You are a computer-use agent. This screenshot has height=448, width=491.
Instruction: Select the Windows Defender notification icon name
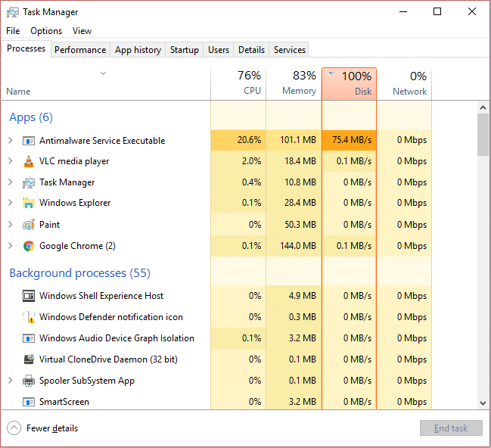pos(111,317)
